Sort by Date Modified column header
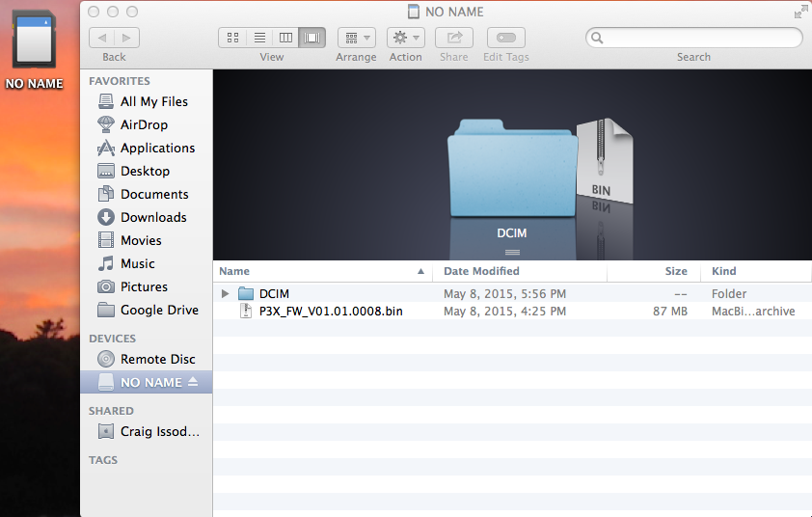The height and width of the screenshot is (517, 812). point(520,271)
